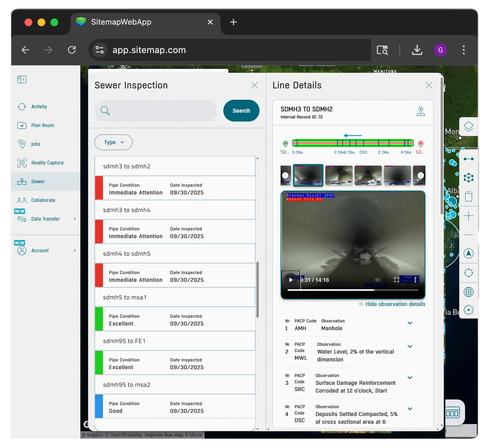Click the pipe observation timeline bar

coord(353,143)
